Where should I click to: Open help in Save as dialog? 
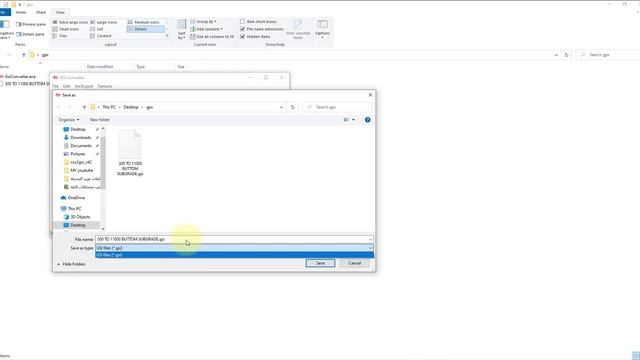pyautogui.click(x=367, y=120)
